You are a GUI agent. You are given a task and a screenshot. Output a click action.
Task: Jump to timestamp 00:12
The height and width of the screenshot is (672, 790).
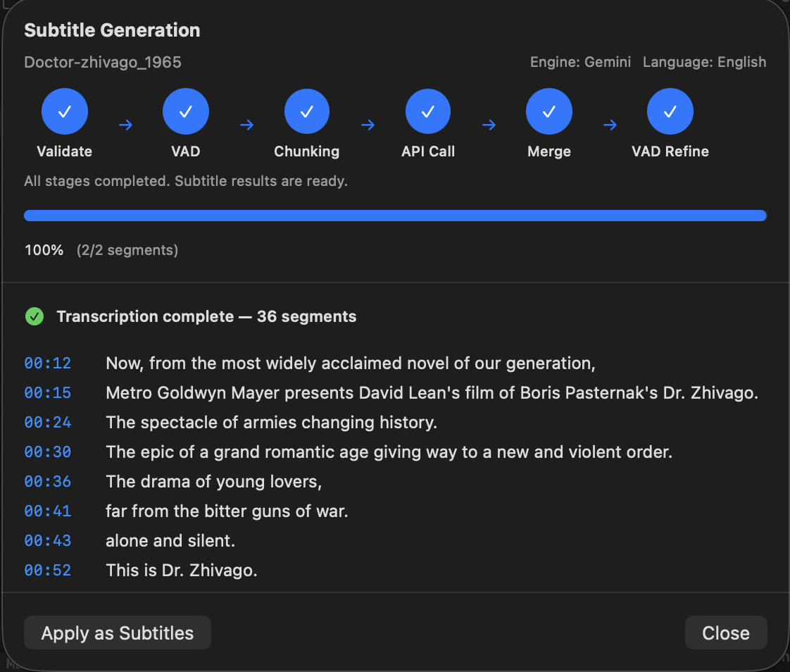(x=48, y=363)
